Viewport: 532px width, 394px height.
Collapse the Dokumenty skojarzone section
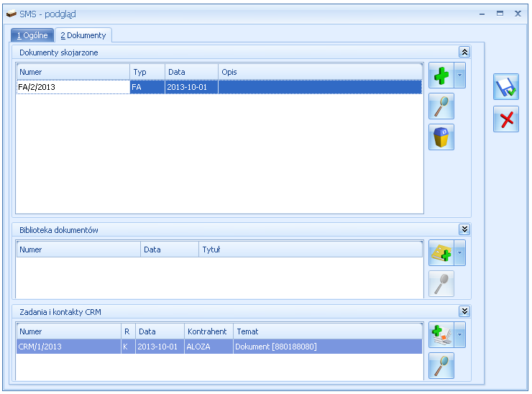464,52
